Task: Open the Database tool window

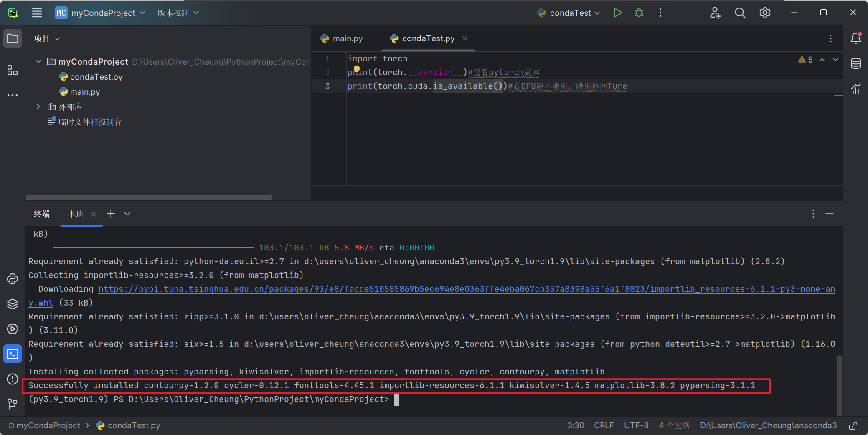Action: (x=856, y=63)
